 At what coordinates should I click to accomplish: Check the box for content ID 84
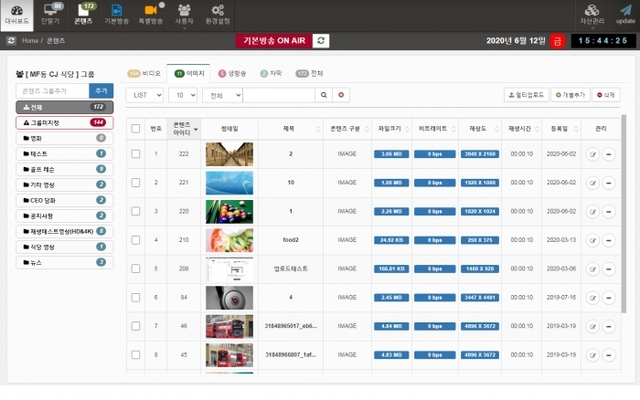click(x=136, y=297)
